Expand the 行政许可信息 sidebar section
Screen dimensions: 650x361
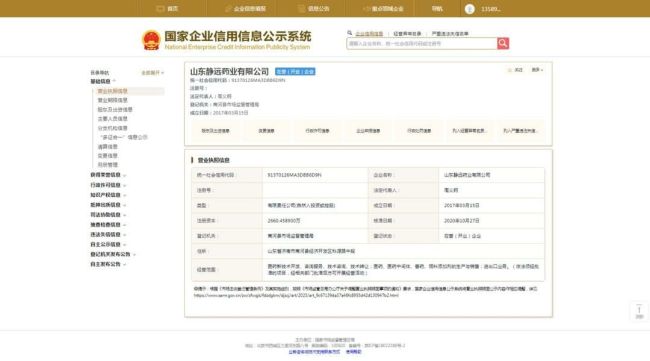point(108,185)
